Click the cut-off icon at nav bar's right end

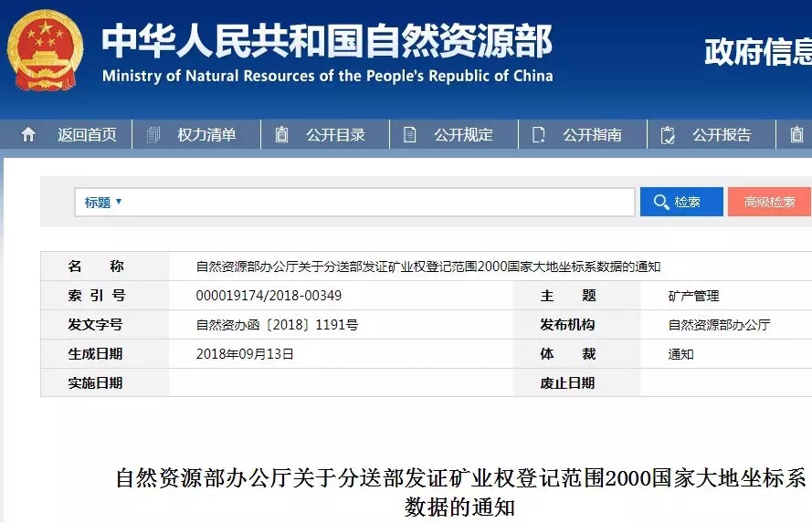pyautogui.click(x=796, y=135)
